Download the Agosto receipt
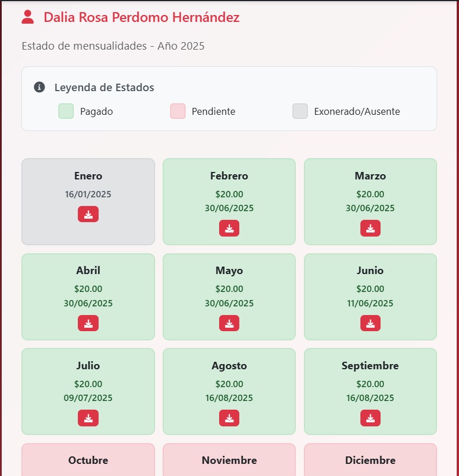The height and width of the screenshot is (476, 459). click(229, 418)
